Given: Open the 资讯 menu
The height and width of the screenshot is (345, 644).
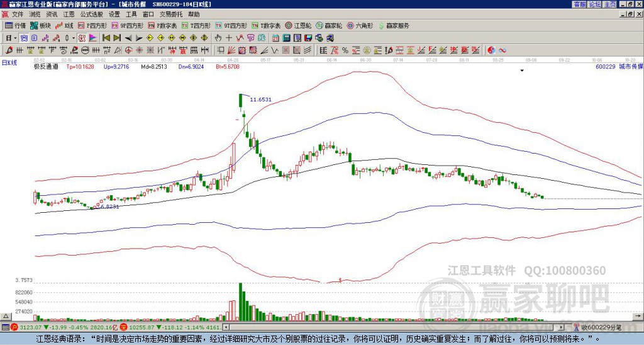Looking at the screenshot, I should tap(52, 14).
